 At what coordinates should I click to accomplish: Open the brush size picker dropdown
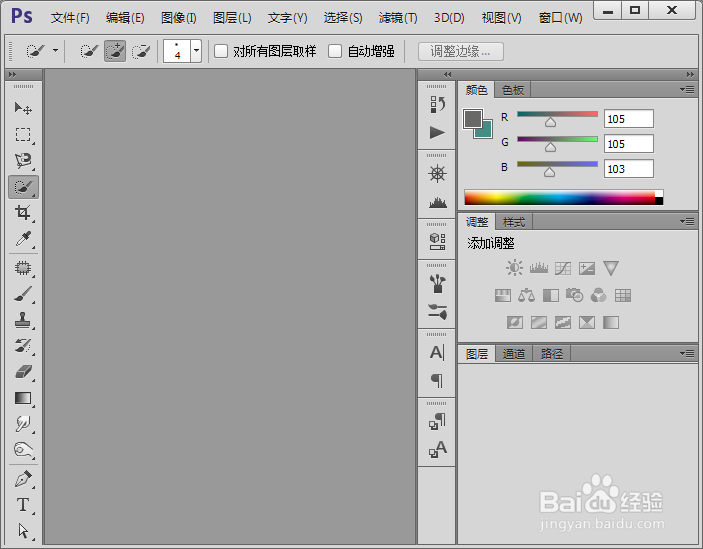click(x=196, y=51)
